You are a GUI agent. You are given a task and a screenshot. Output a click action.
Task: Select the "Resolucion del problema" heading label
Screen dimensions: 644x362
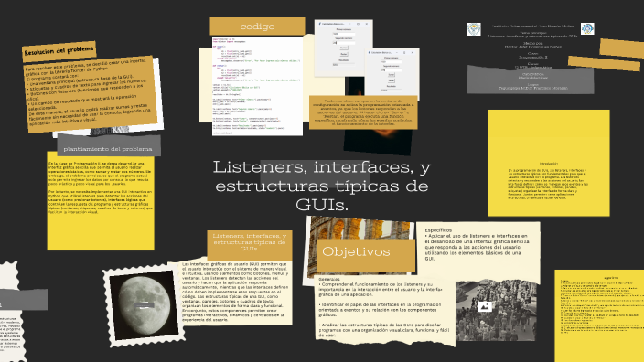coord(59,51)
